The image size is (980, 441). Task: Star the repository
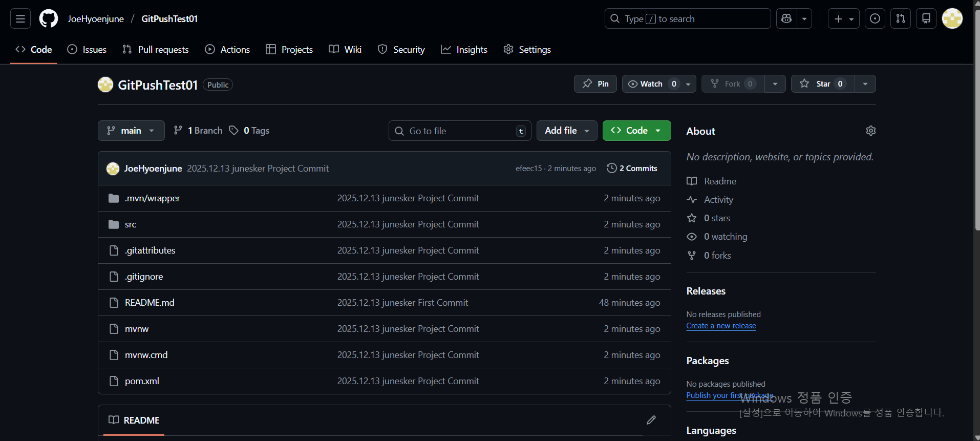tap(823, 84)
